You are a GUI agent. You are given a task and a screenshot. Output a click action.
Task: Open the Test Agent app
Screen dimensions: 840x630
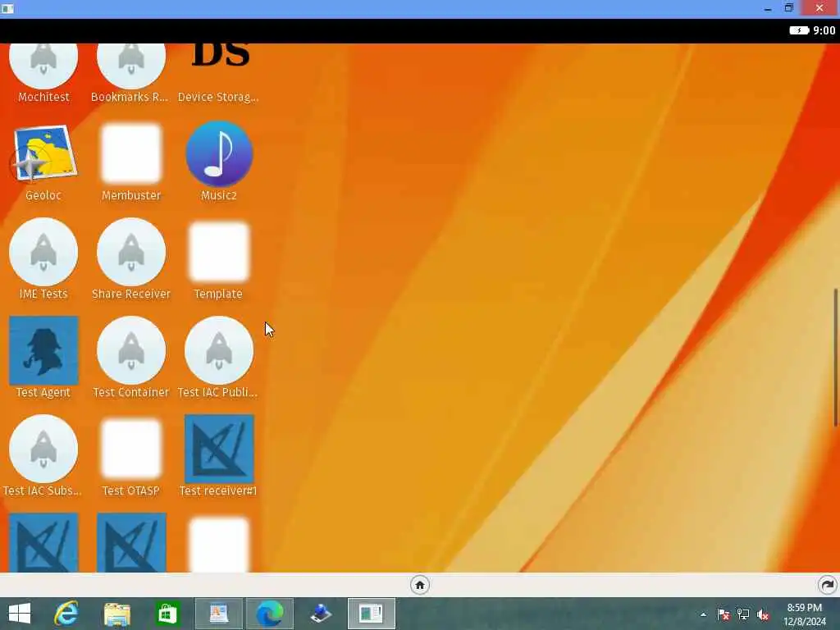(x=43, y=350)
